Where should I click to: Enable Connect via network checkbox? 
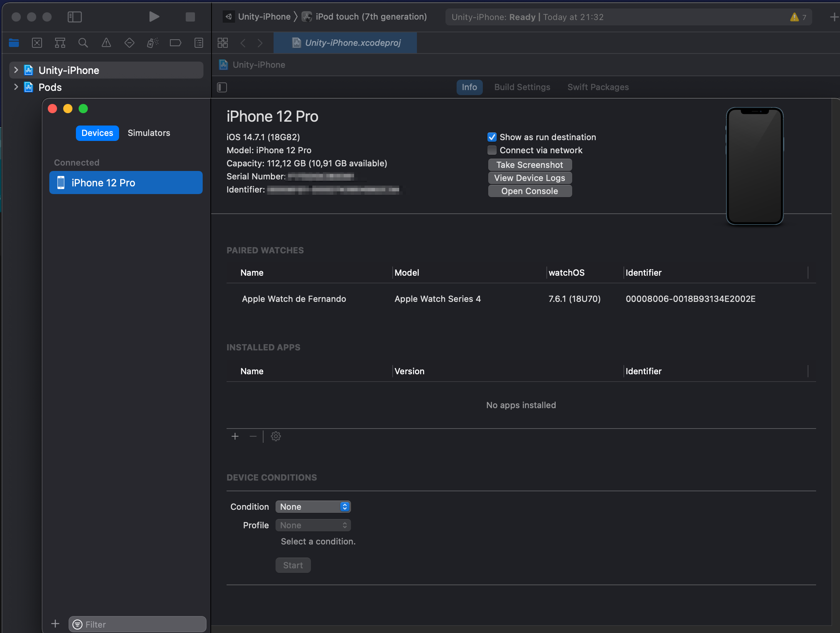(x=492, y=150)
